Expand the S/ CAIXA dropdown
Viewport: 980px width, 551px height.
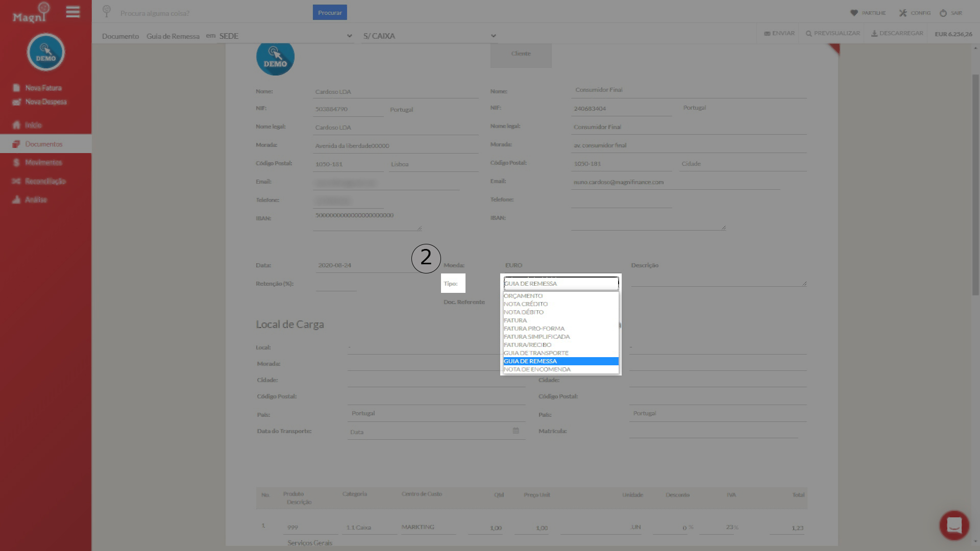pyautogui.click(x=429, y=36)
